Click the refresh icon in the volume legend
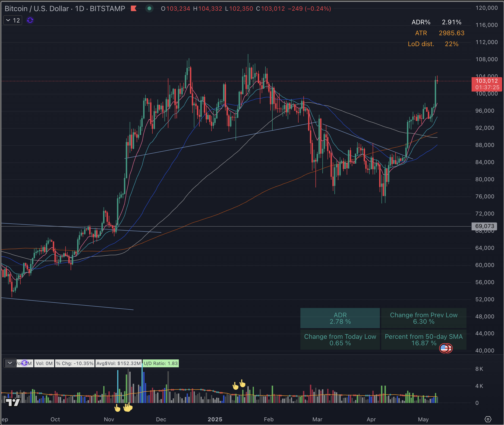The height and width of the screenshot is (425, 504). pos(25,363)
